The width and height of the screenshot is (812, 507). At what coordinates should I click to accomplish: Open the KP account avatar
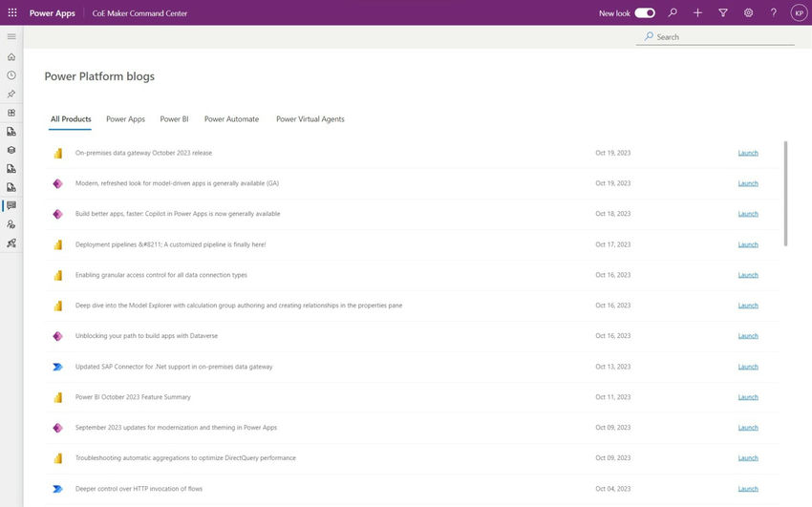click(799, 13)
